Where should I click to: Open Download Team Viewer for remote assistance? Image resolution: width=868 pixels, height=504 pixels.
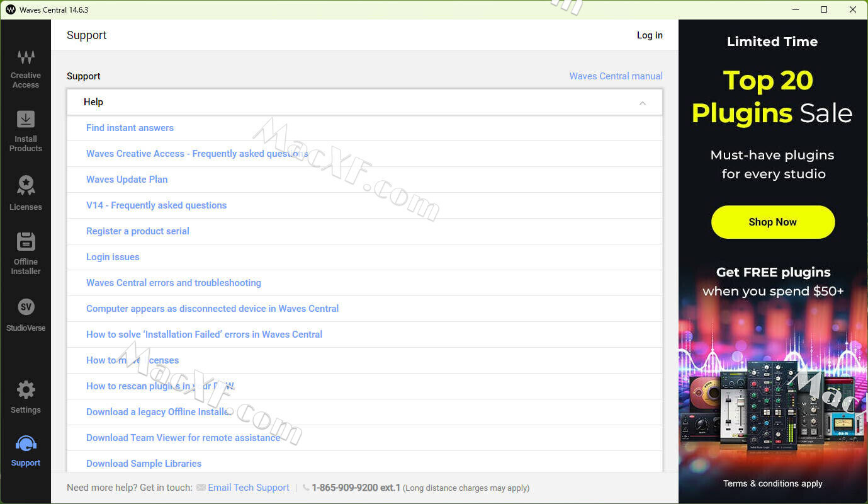coord(183,438)
